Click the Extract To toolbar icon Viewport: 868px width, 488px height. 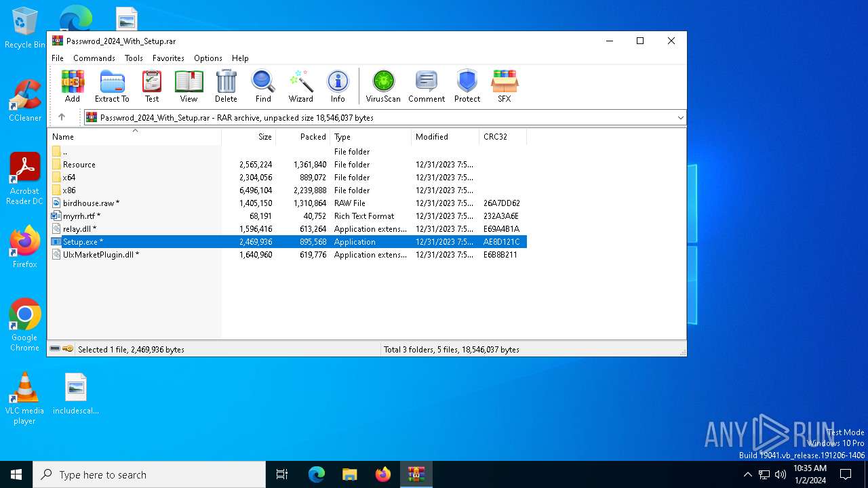point(112,86)
